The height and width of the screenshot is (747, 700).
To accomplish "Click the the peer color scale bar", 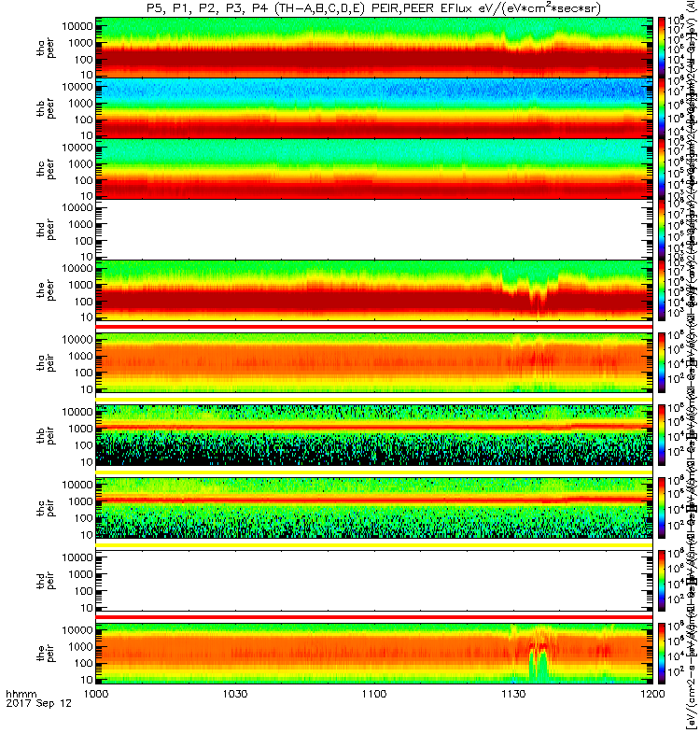I will point(662,289).
